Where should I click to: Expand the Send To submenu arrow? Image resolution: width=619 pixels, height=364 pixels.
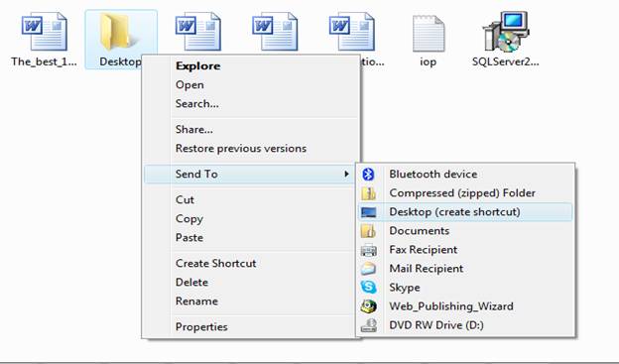(346, 174)
